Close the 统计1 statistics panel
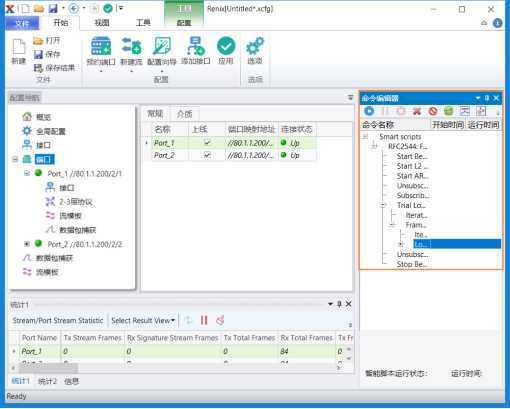Image resolution: width=510 pixels, height=409 pixels. click(348, 304)
